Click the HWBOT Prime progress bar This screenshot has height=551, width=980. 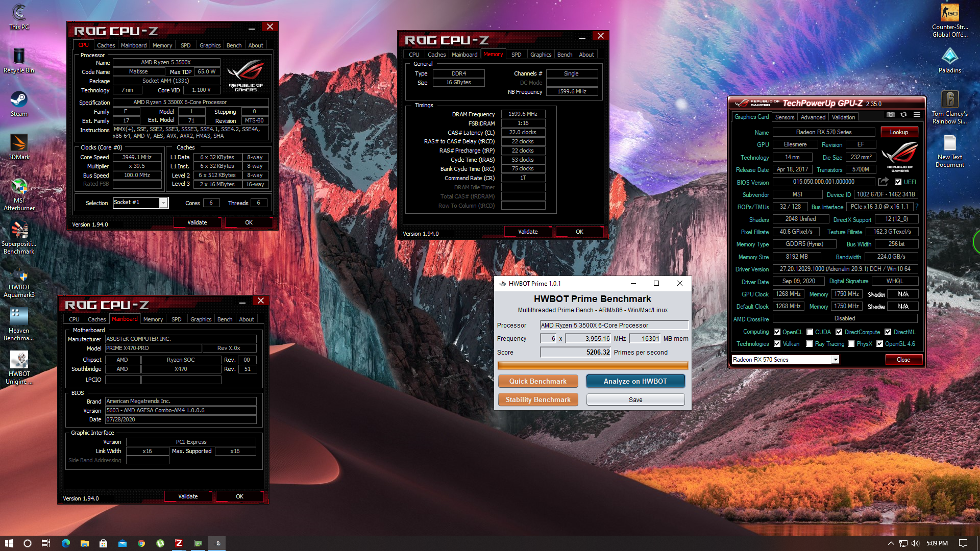pyautogui.click(x=593, y=365)
